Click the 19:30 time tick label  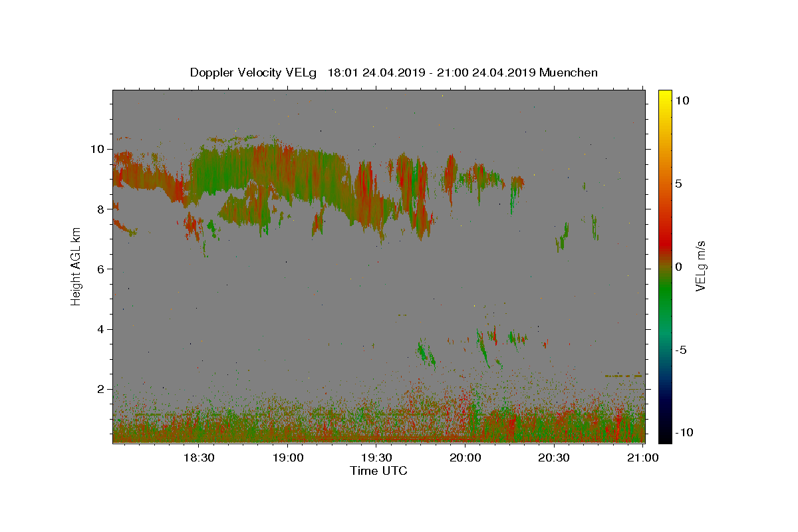pyautogui.click(x=376, y=458)
